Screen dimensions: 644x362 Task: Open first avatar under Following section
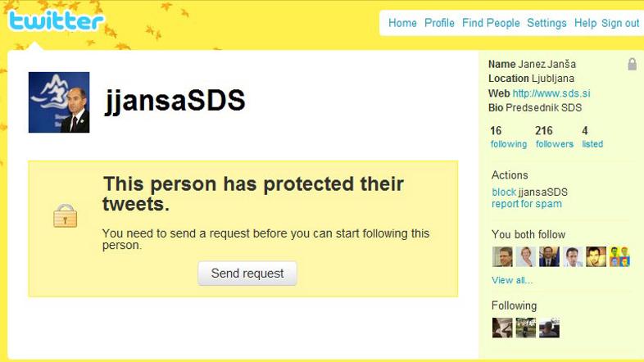(502, 328)
